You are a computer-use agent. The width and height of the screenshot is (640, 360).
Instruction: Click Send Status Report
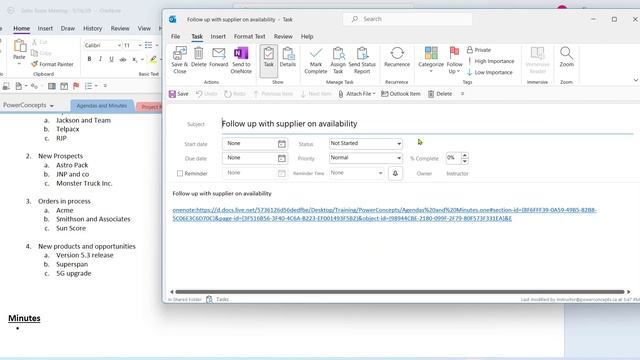[362, 60]
